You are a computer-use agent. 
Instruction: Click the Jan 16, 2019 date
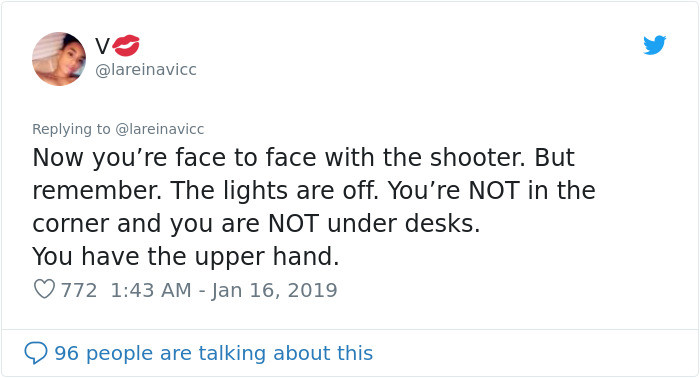(x=274, y=291)
